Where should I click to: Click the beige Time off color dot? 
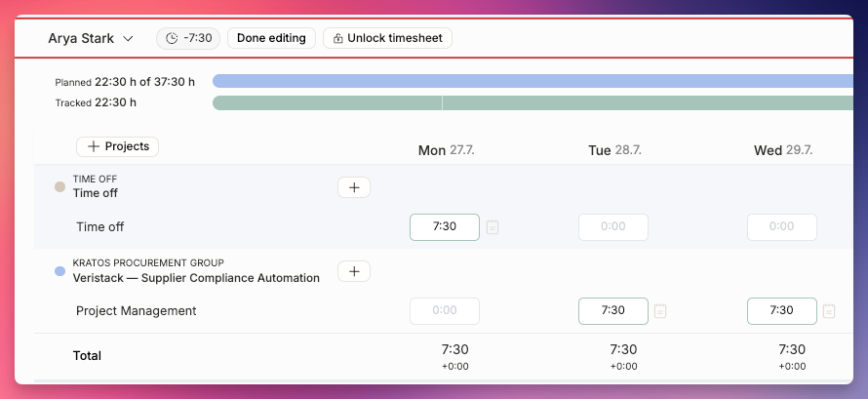coord(59,187)
